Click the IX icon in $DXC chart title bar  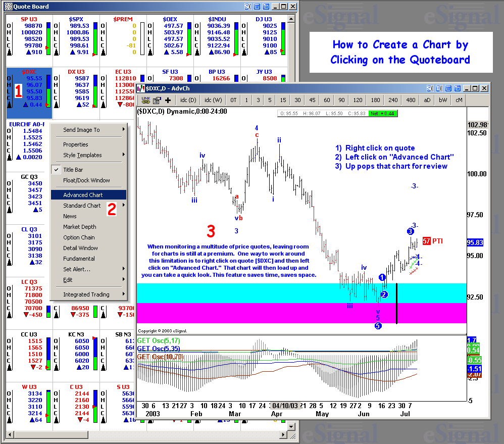[439, 88]
